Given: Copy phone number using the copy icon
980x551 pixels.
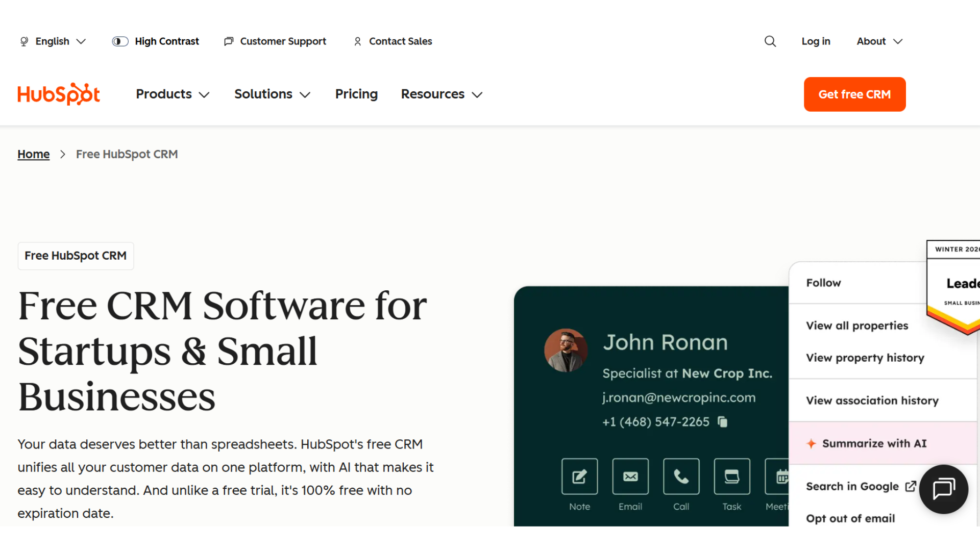Looking at the screenshot, I should (x=722, y=422).
